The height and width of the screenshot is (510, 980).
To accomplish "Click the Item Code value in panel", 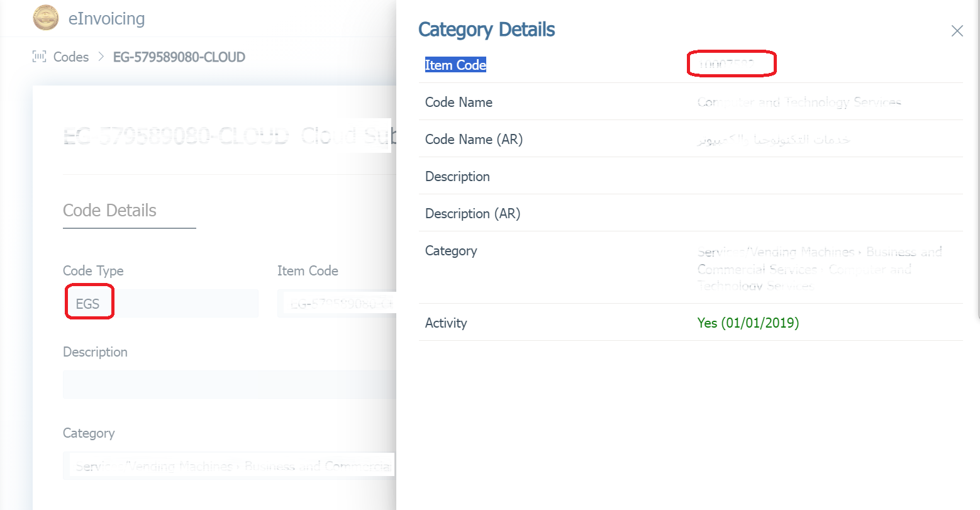I will click(x=727, y=64).
